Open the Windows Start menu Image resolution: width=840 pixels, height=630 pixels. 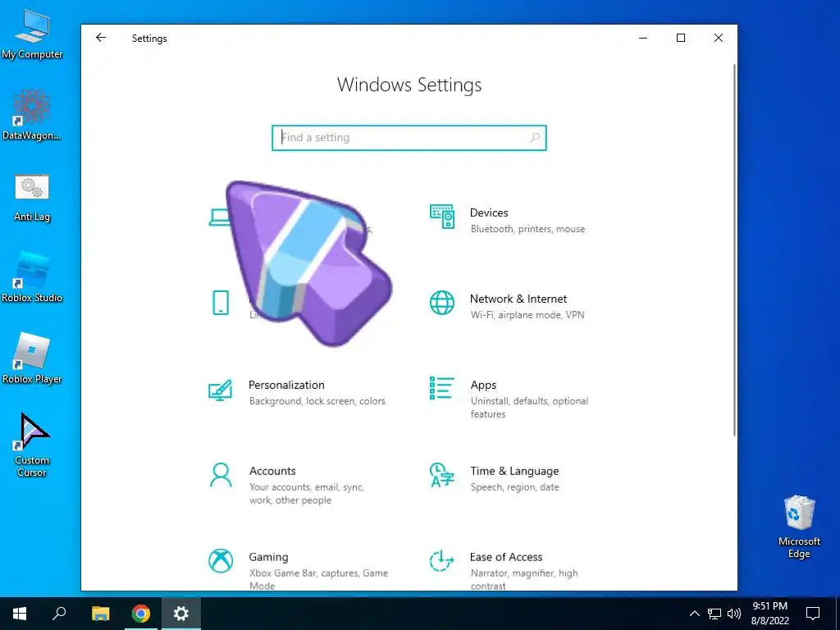[20, 614]
